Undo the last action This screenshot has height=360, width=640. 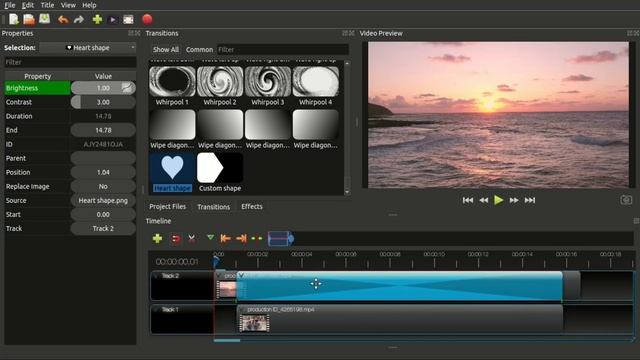click(x=63, y=20)
